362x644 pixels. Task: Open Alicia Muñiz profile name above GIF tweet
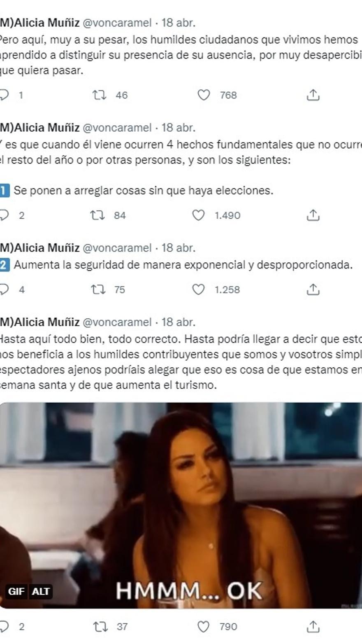pyautogui.click(x=40, y=322)
